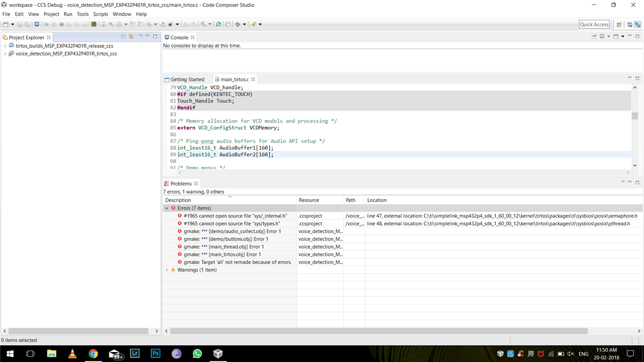Click the New file toolbar icon
The width and height of the screenshot is (644, 362).
[x=6, y=25]
